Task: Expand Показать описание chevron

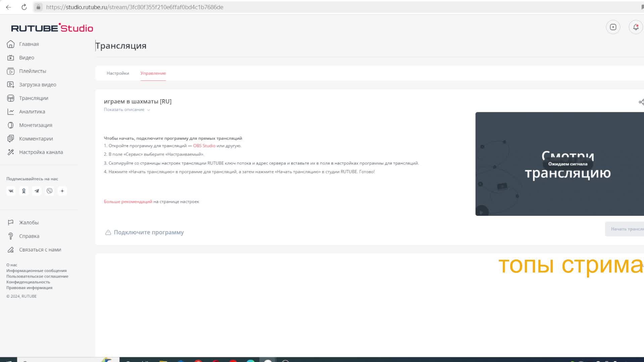Action: 148,110
